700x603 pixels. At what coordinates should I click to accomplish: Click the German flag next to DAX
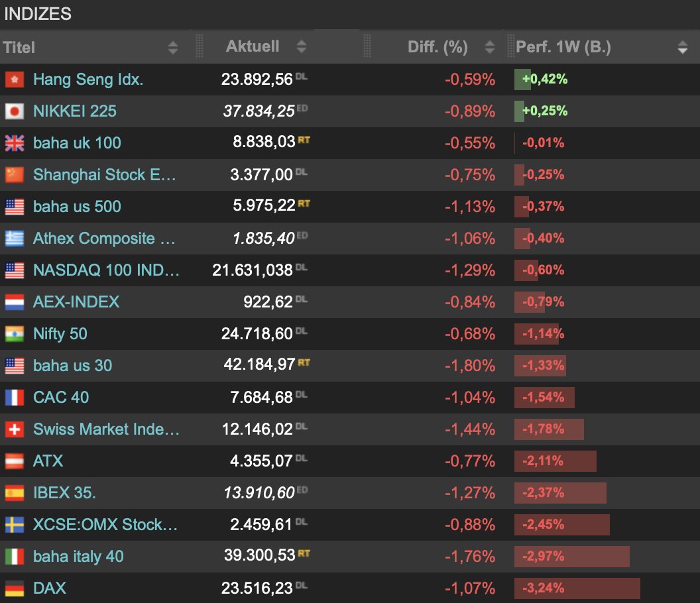tap(15, 588)
